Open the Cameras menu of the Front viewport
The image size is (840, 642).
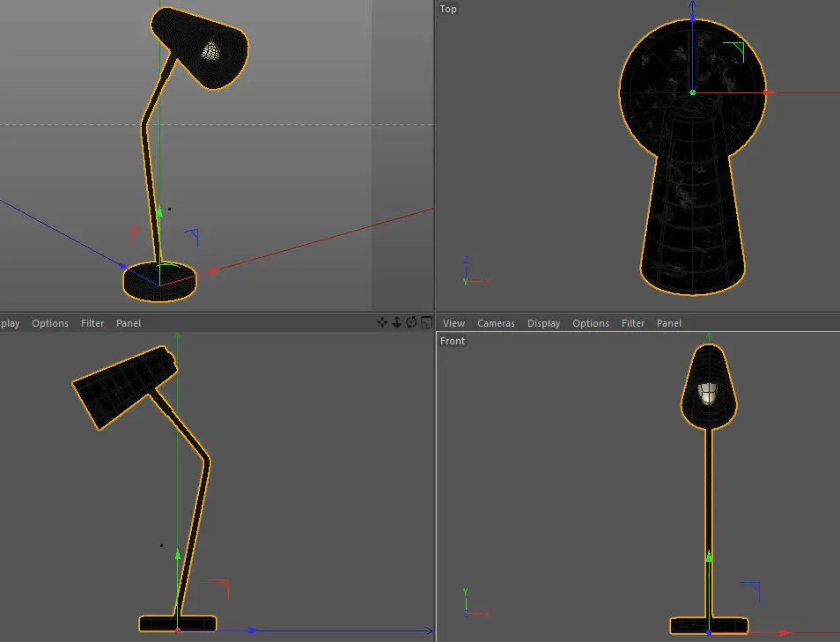coord(496,323)
